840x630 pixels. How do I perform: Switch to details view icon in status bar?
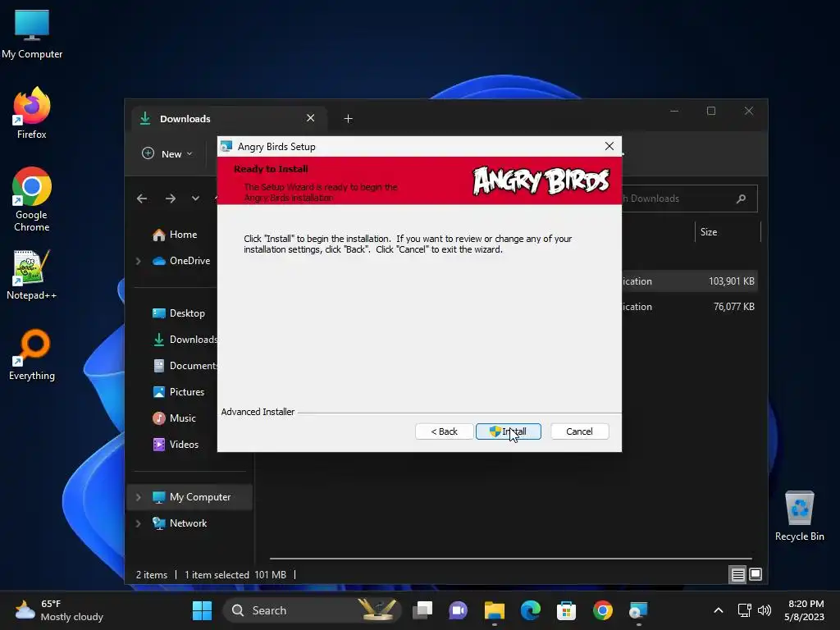tap(737, 575)
